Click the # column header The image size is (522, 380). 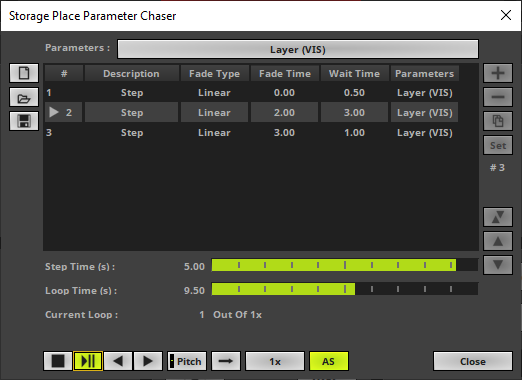point(64,73)
